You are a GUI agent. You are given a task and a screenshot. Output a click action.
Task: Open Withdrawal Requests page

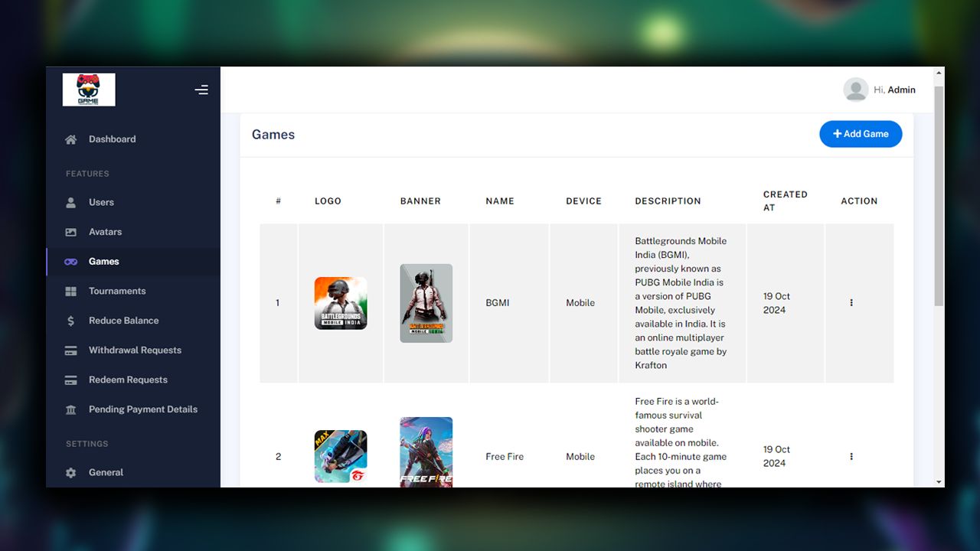tap(133, 350)
